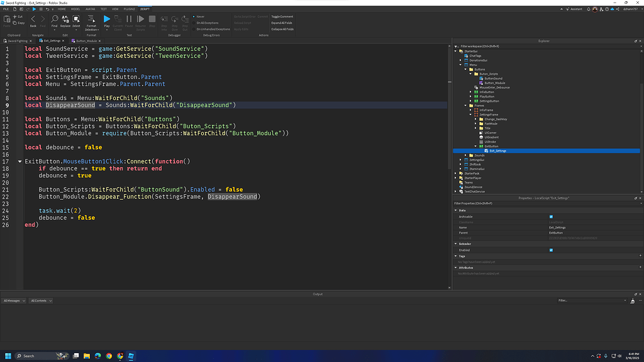This screenshot has height=362, width=644.
Task: Click the Copy icon in the Clipboard section
Action: click(15, 23)
